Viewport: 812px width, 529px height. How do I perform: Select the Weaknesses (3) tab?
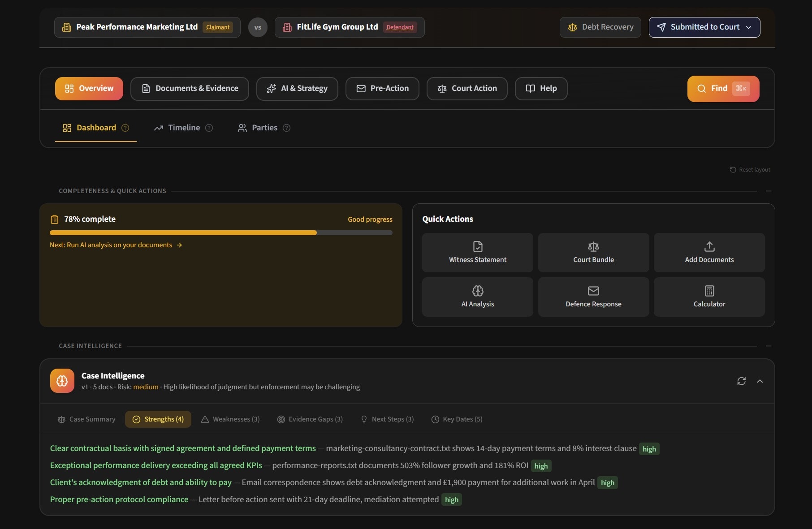[x=230, y=419]
